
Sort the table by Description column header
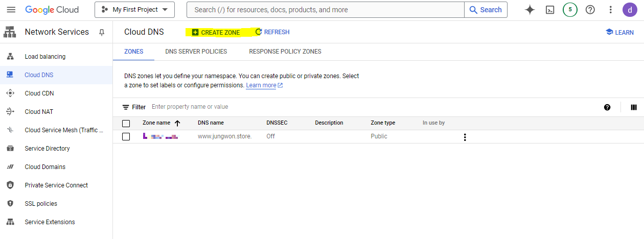pos(329,123)
